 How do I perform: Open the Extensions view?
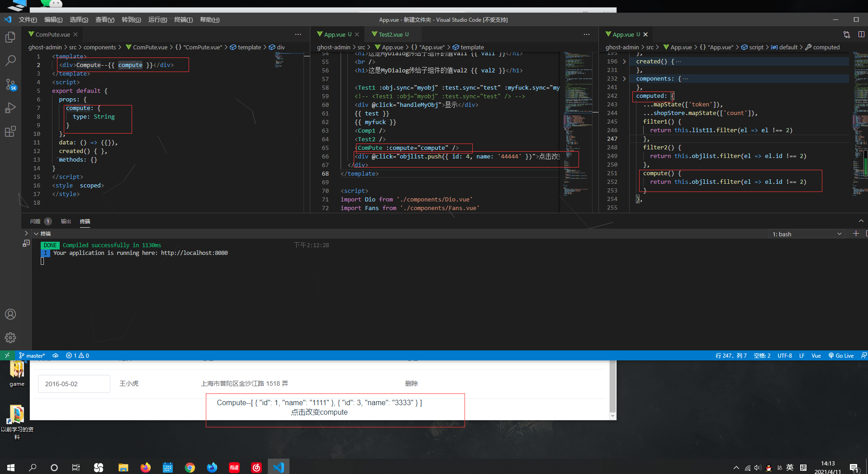coord(10,132)
